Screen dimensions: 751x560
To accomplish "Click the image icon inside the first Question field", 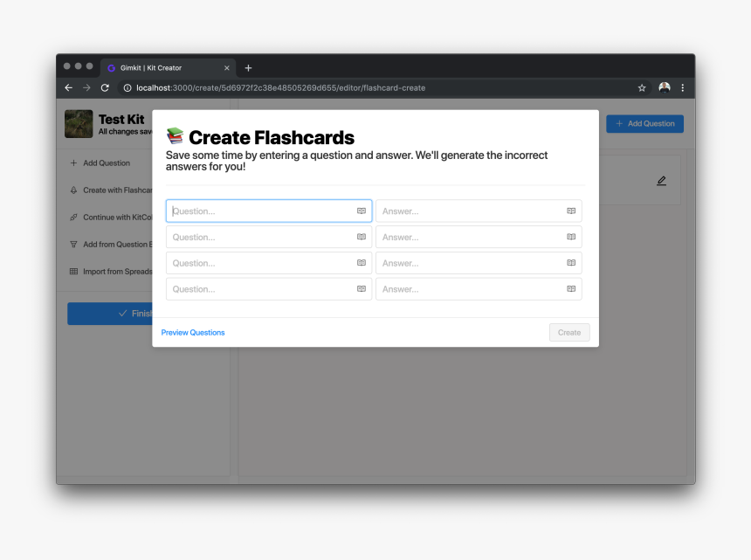I will pyautogui.click(x=361, y=211).
